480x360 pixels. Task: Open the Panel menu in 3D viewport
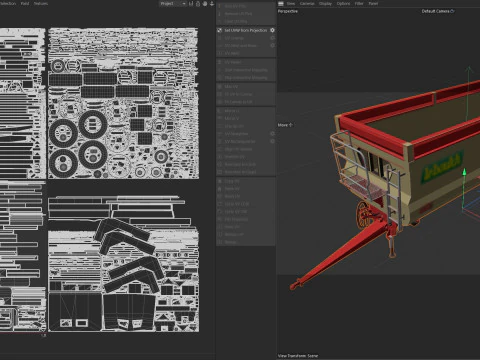pos(373,4)
